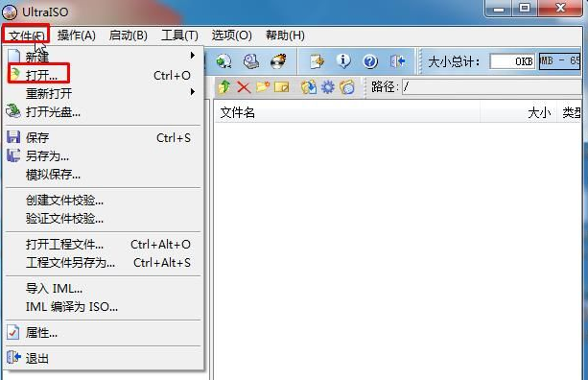This screenshot has height=380, width=588.
Task: Click the folder with blue sheet icon
Action: (347, 87)
